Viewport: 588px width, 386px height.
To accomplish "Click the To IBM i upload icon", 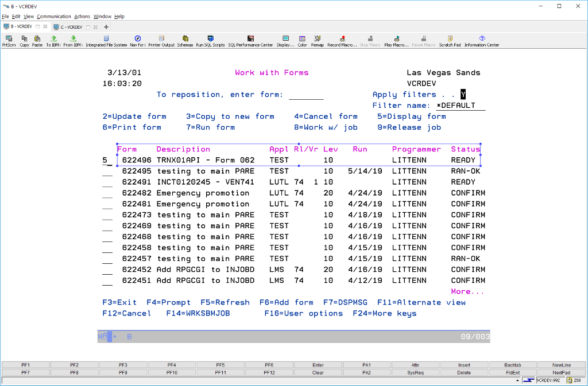I will pyautogui.click(x=53, y=41).
